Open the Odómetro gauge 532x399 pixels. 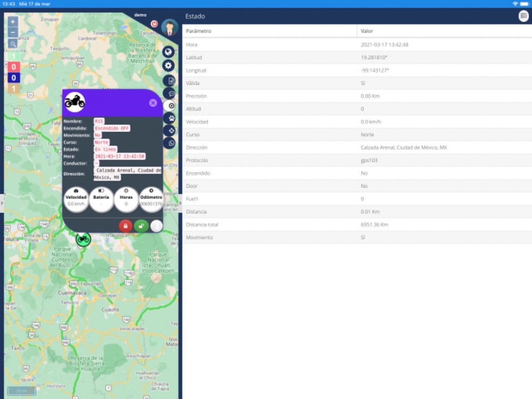tap(151, 199)
